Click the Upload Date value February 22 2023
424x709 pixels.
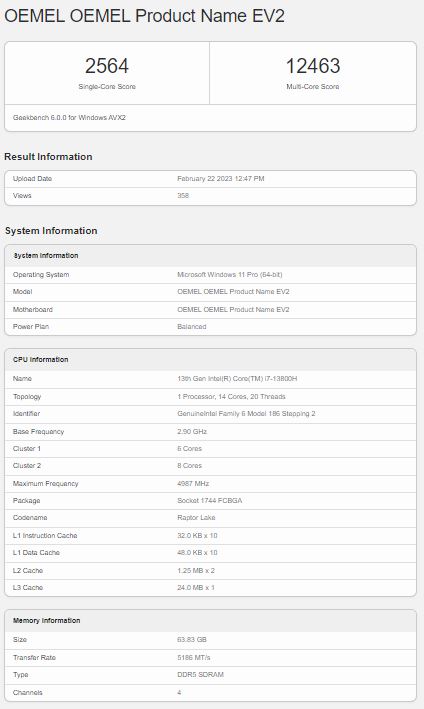coord(221,179)
